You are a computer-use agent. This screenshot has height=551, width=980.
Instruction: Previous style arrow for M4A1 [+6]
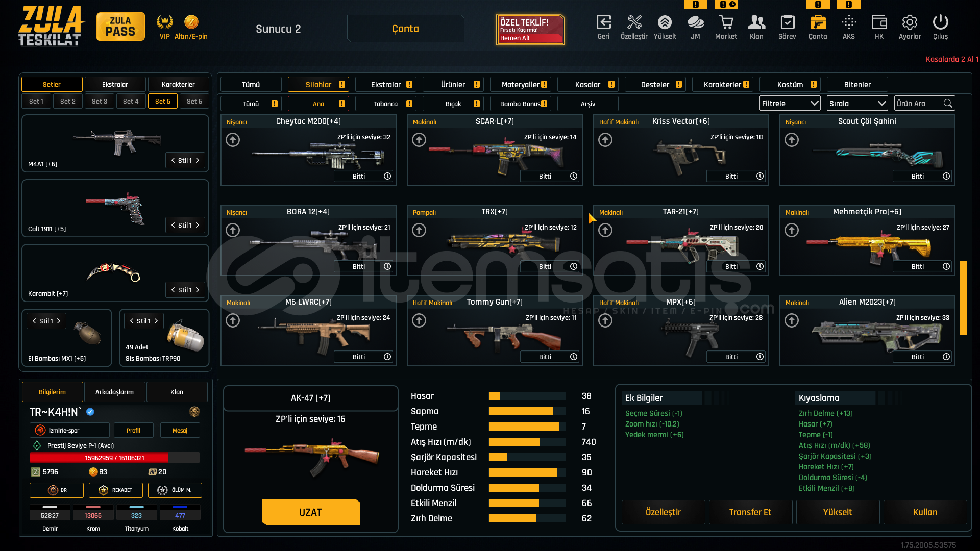173,160
